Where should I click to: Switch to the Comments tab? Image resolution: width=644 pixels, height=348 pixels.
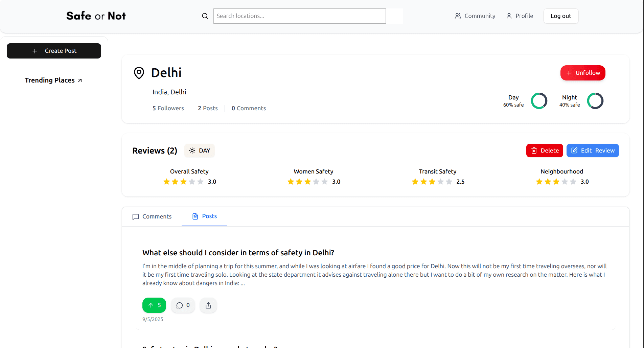[152, 216]
